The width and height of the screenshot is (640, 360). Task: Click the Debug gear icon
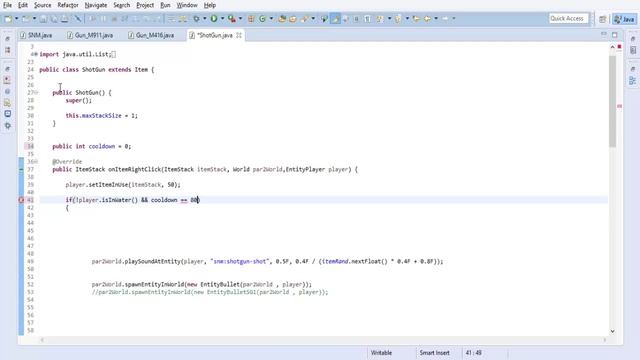196,19
